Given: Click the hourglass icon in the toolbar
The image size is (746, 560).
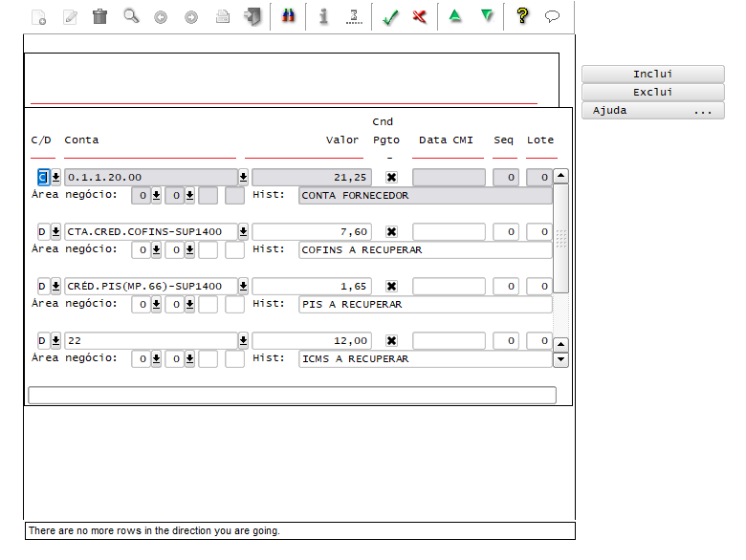Looking at the screenshot, I should point(354,16).
